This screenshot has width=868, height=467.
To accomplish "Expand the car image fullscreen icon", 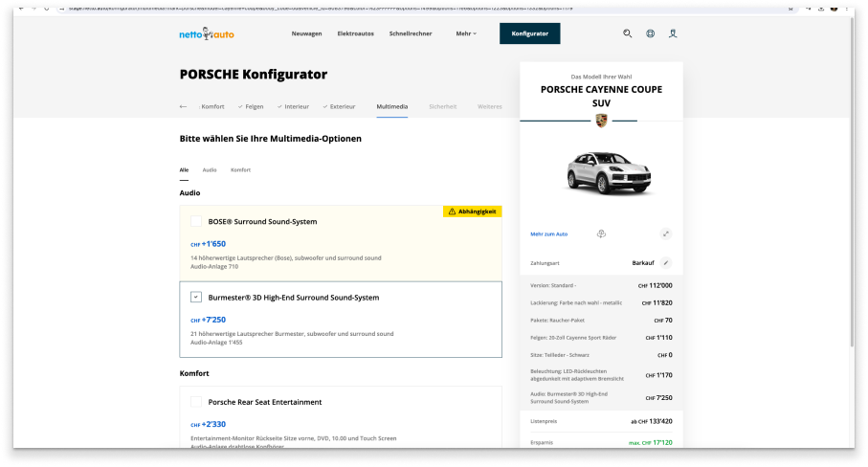I will click(x=666, y=233).
